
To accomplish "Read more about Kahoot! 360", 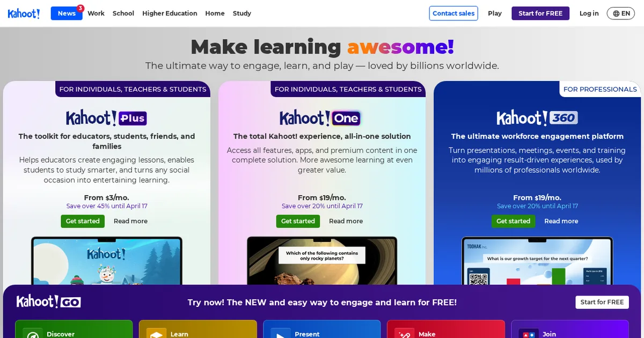I will click(561, 221).
